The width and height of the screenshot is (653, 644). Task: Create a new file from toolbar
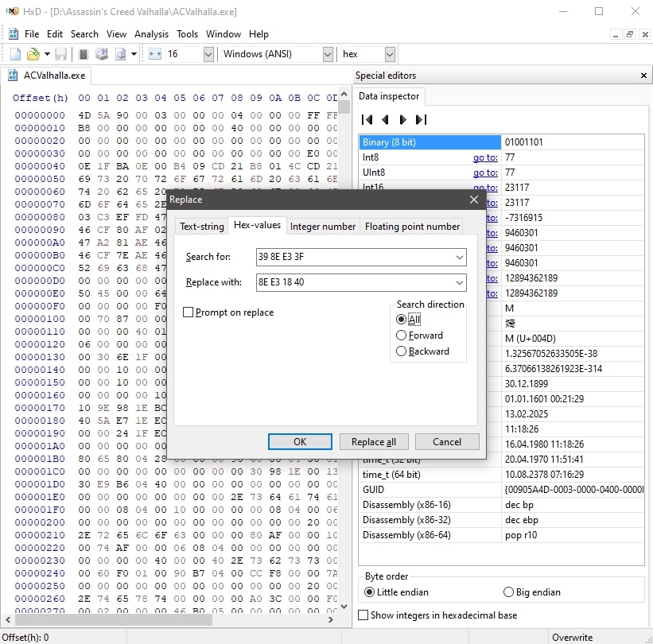point(15,54)
